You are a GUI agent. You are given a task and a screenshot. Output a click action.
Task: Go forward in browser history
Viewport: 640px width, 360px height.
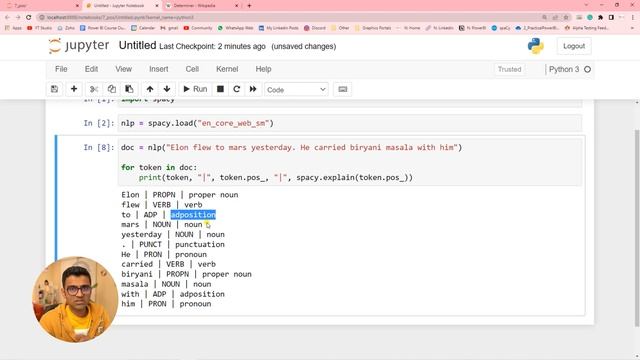point(18,17)
